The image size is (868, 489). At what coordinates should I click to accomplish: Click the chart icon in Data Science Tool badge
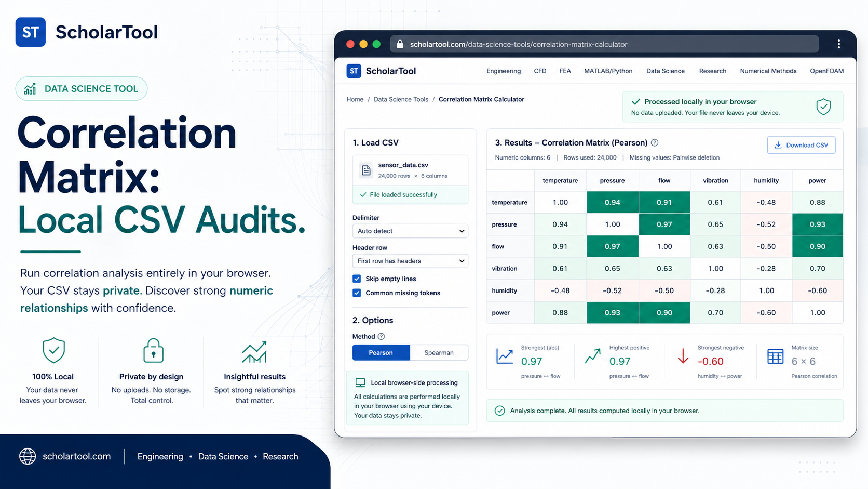coord(30,89)
